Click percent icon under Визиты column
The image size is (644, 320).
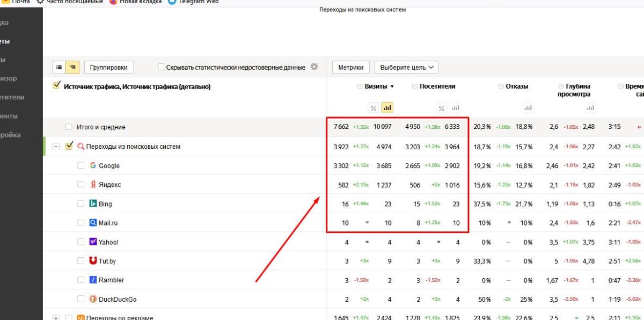tap(373, 108)
